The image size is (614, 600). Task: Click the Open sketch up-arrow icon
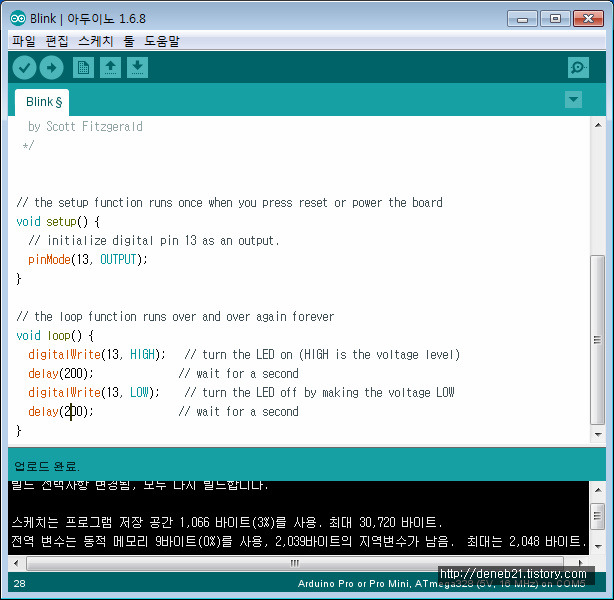pyautogui.click(x=110, y=68)
